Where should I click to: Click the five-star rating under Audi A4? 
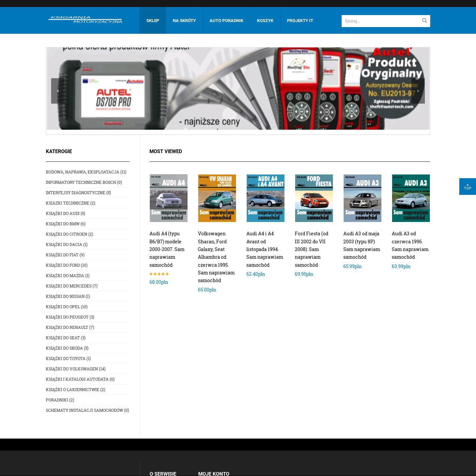tap(159, 274)
